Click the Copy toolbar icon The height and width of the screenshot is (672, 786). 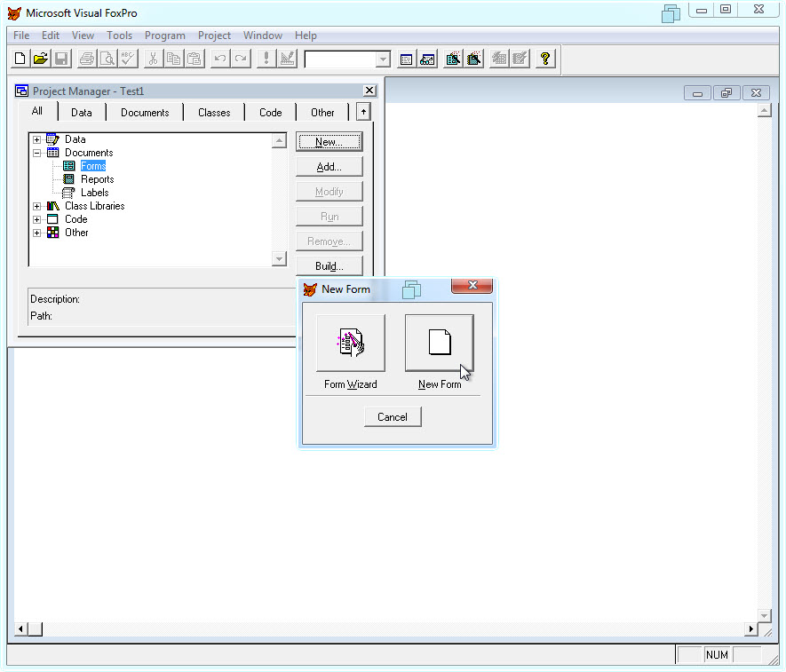[x=173, y=59]
